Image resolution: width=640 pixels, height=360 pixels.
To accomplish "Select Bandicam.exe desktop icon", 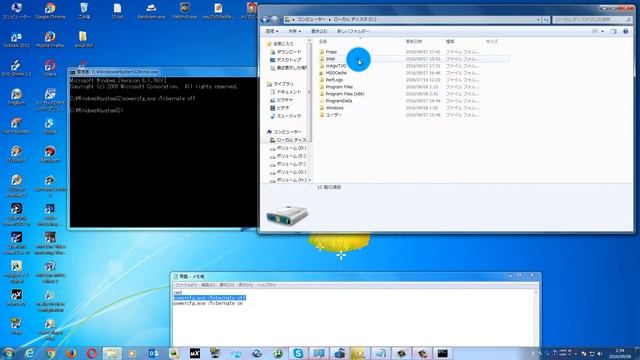I will pos(151,11).
